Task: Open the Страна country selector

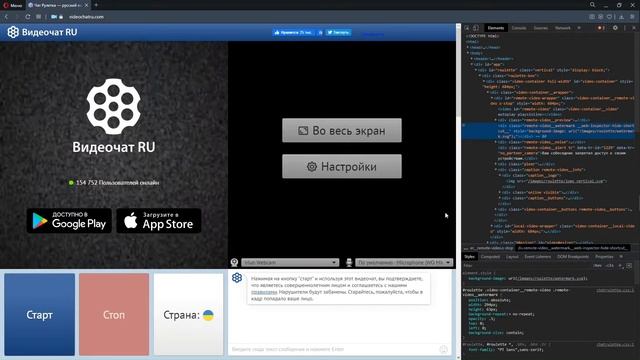Action: pyautogui.click(x=189, y=315)
